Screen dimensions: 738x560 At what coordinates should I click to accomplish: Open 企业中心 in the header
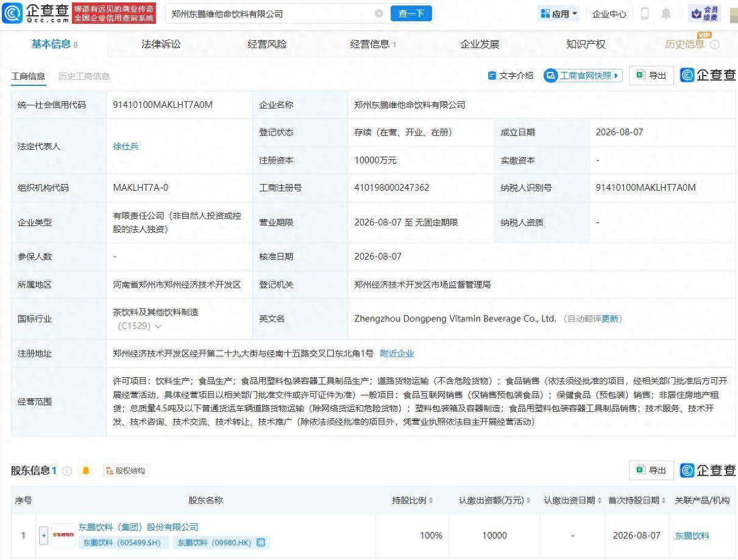point(609,13)
